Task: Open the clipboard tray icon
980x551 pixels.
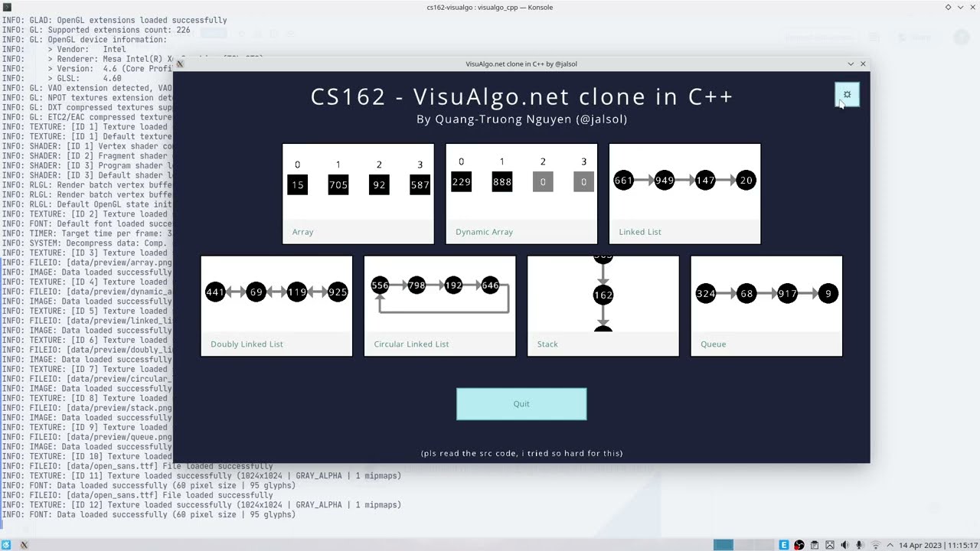Action: coord(815,545)
